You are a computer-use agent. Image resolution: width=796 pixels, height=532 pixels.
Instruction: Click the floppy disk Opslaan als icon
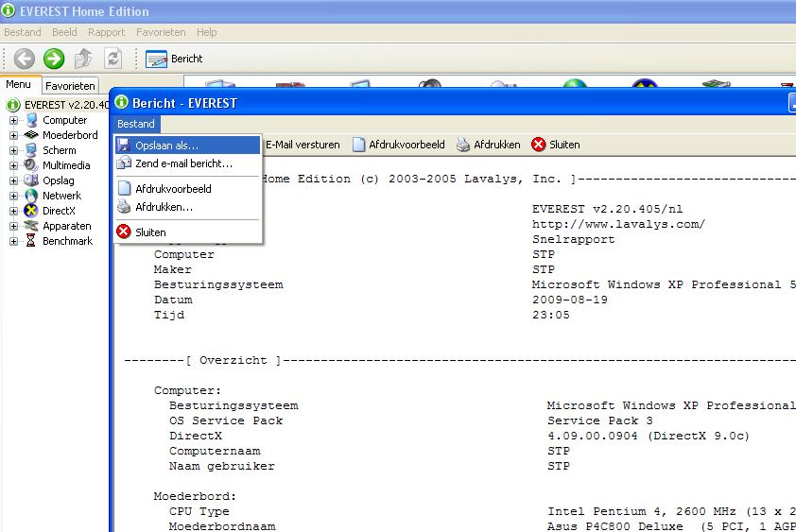click(123, 146)
